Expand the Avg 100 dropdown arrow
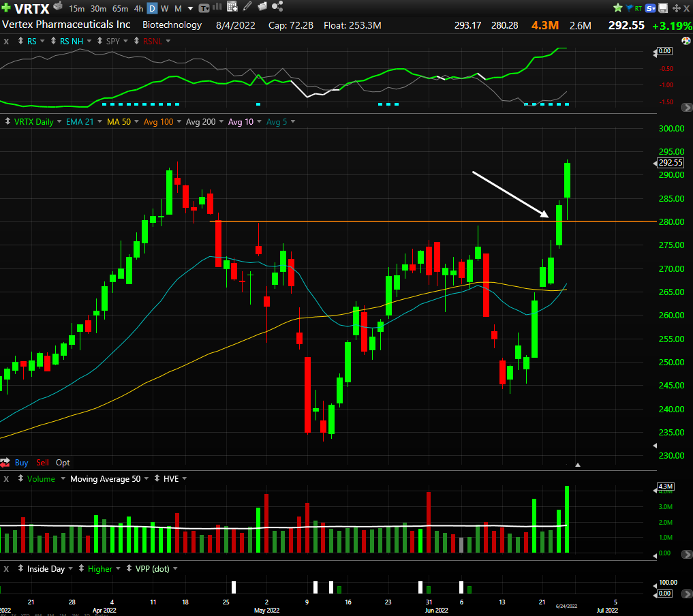The height and width of the screenshot is (616, 693). click(179, 121)
